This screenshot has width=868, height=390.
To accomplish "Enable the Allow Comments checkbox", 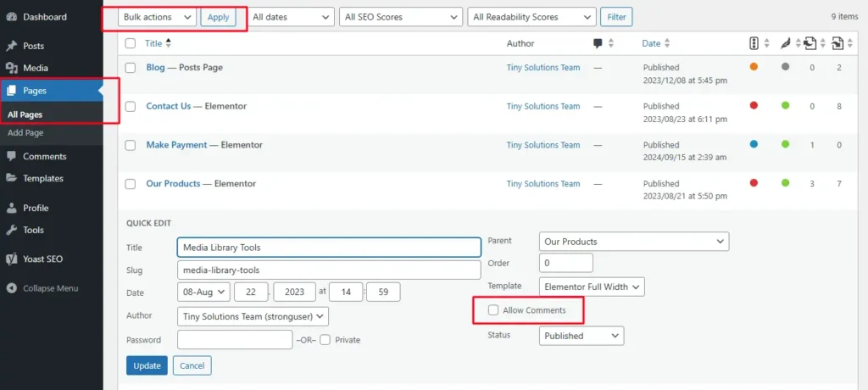I will click(493, 310).
